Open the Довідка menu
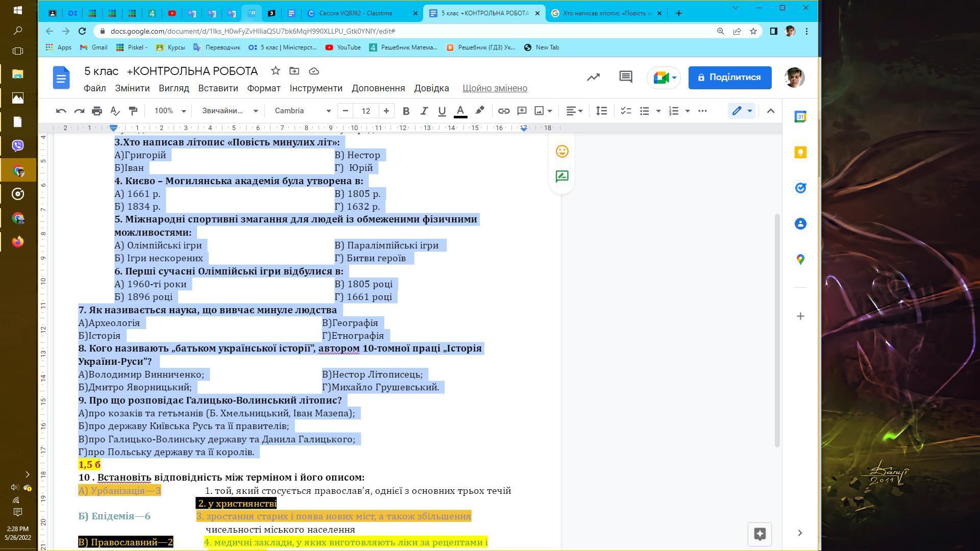This screenshot has height=551, width=980. click(x=431, y=88)
